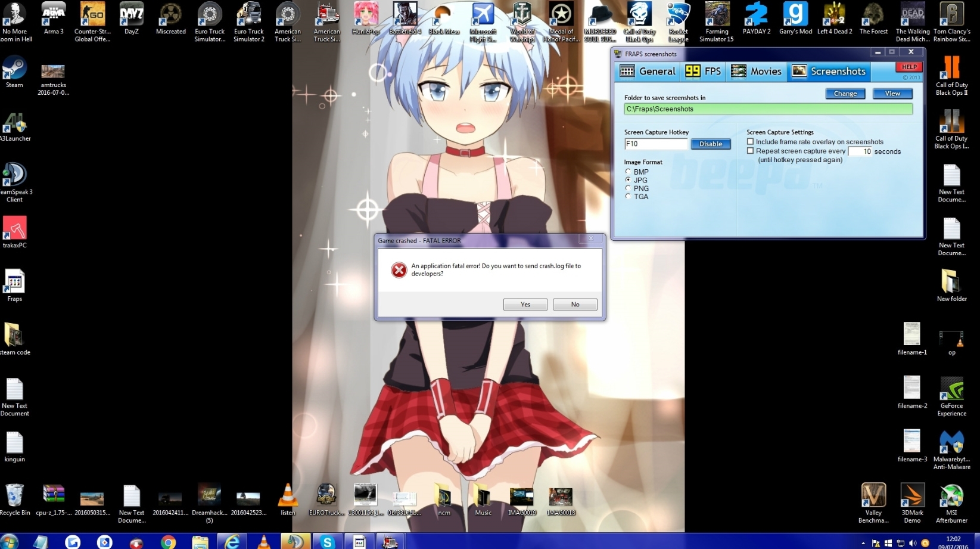
Task: Select The Forest desktop icon
Action: click(873, 19)
